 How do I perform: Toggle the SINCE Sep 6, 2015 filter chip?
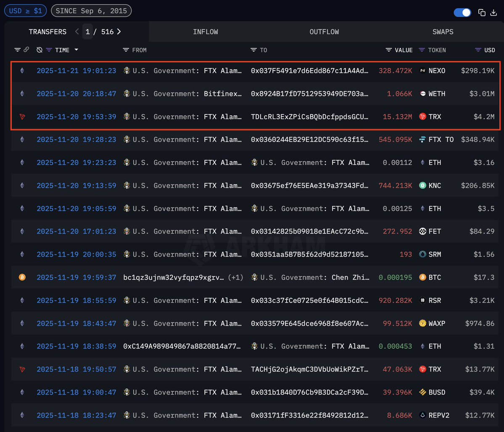(91, 11)
